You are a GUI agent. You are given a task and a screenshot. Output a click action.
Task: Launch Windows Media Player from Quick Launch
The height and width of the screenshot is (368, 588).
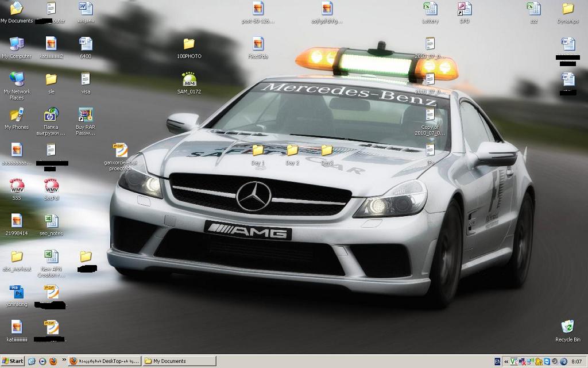point(42,361)
